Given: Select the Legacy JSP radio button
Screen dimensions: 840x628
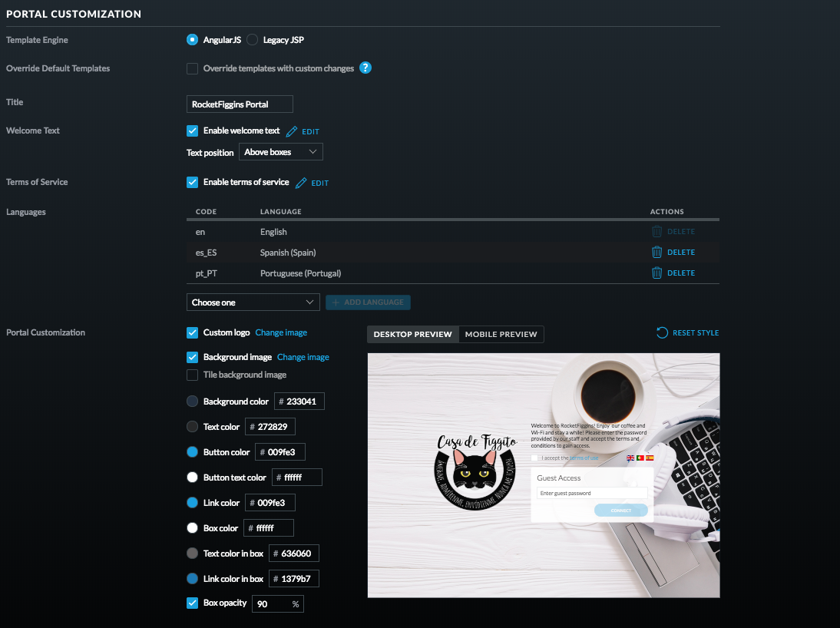Looking at the screenshot, I should click(253, 39).
